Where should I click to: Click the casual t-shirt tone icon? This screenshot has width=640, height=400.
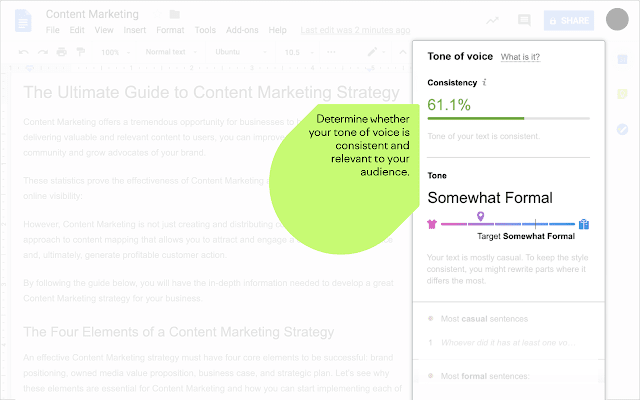tap(433, 224)
